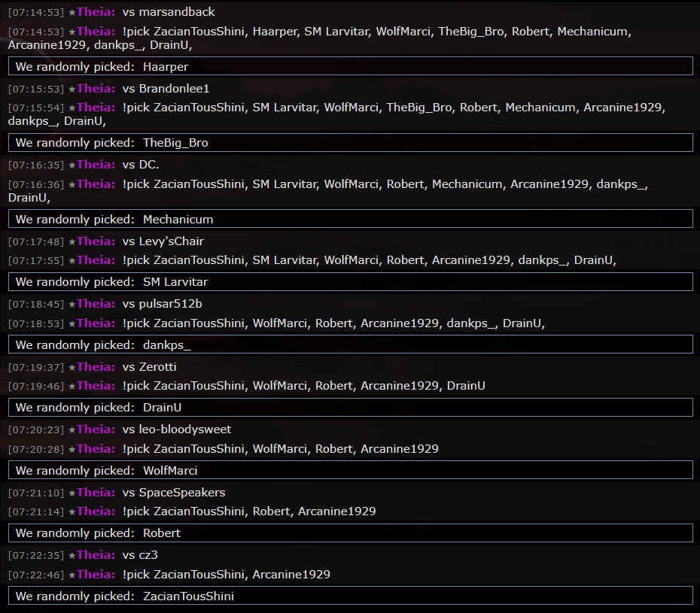Click Theia username in 07:21:10 message
Image resolution: width=700 pixels, height=613 pixels.
click(x=96, y=493)
